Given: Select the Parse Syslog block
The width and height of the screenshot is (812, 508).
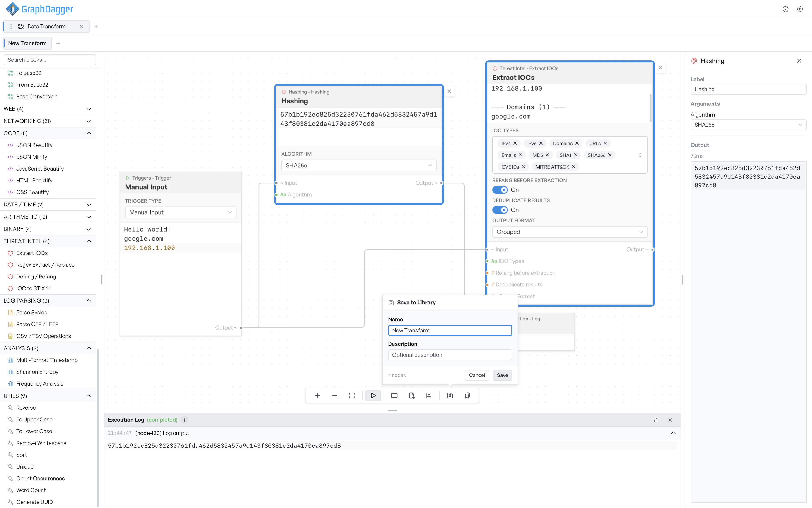Looking at the screenshot, I should click(x=48, y=313).
